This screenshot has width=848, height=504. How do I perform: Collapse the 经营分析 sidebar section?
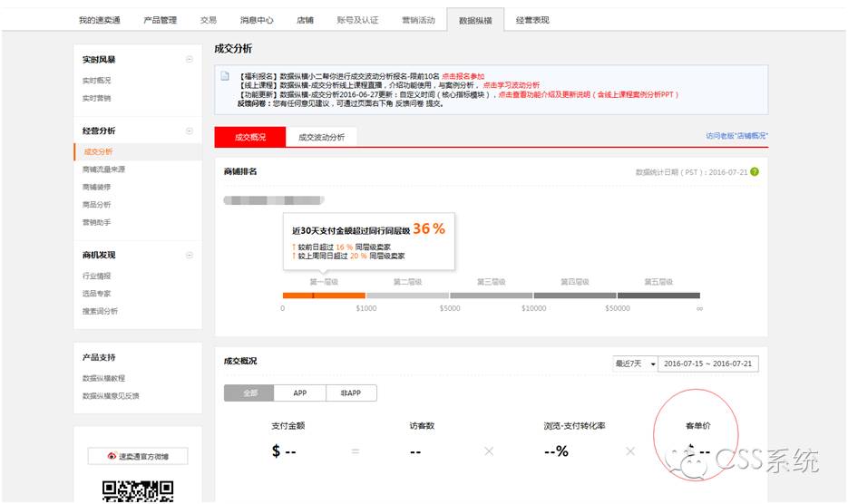[190, 131]
